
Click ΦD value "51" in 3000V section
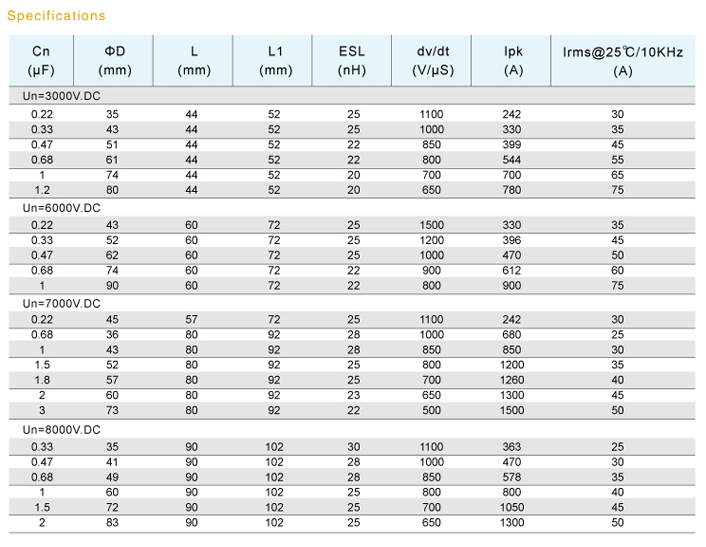click(112, 145)
